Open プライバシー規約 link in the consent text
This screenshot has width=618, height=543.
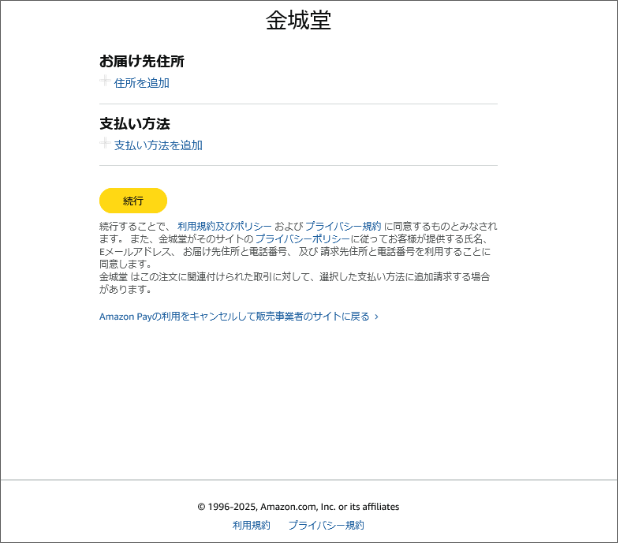(x=342, y=227)
